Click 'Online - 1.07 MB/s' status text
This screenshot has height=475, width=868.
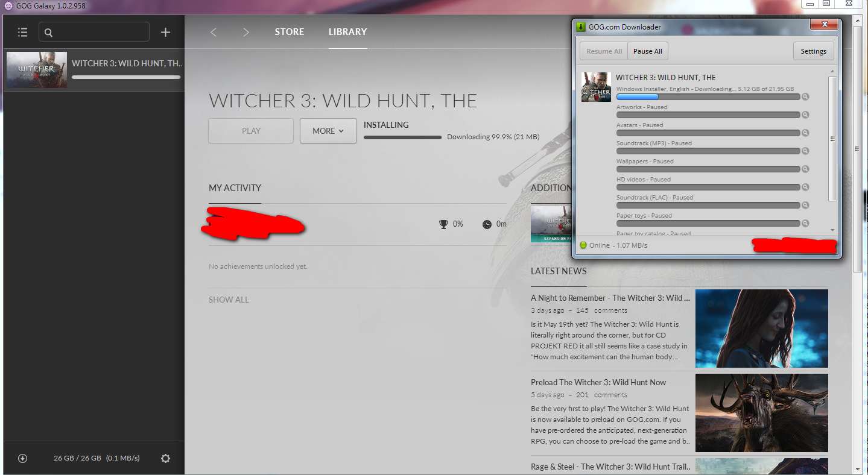click(618, 245)
